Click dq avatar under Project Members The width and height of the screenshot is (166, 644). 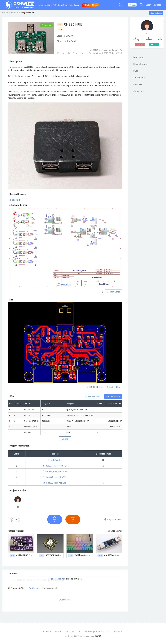[18, 500]
